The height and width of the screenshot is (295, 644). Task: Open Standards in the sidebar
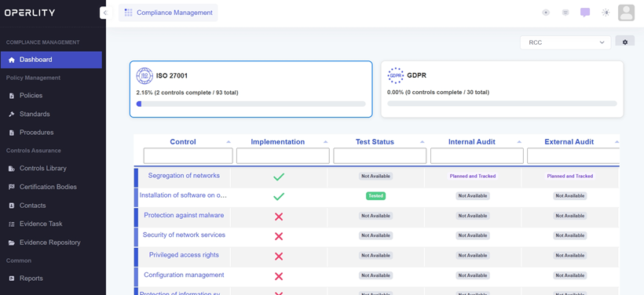pyautogui.click(x=35, y=114)
